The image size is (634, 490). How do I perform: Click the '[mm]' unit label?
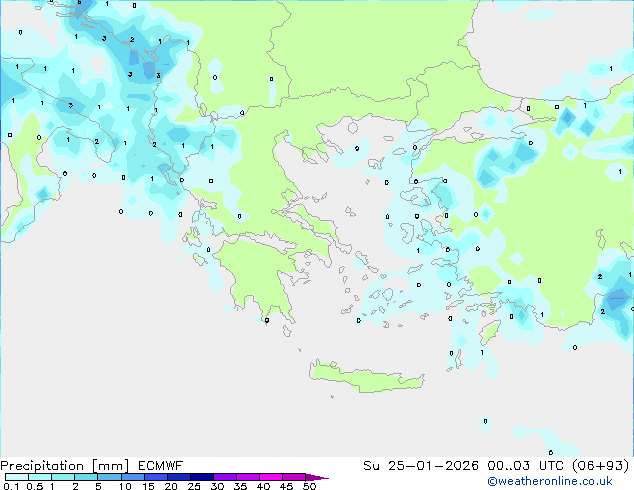coord(110,466)
